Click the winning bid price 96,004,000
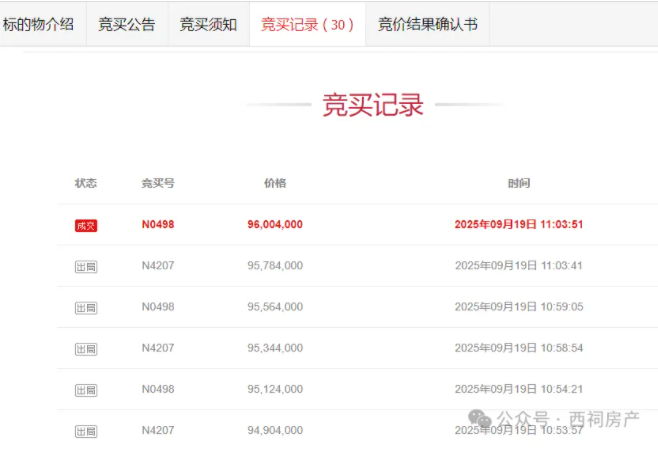 click(x=275, y=225)
